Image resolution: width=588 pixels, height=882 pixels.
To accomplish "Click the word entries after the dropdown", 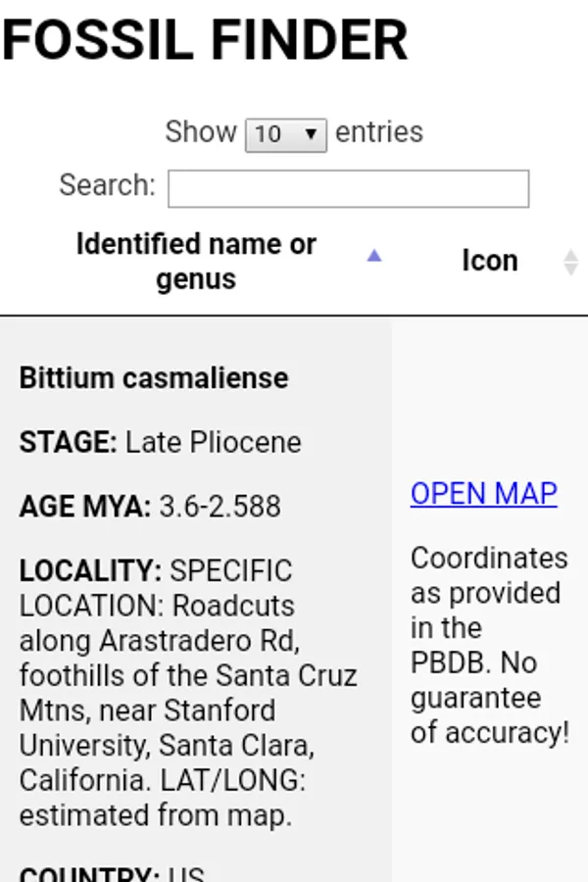I will [379, 132].
